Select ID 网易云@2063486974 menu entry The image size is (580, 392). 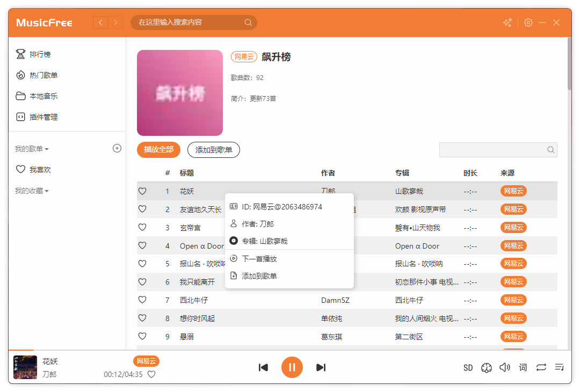[289, 207]
